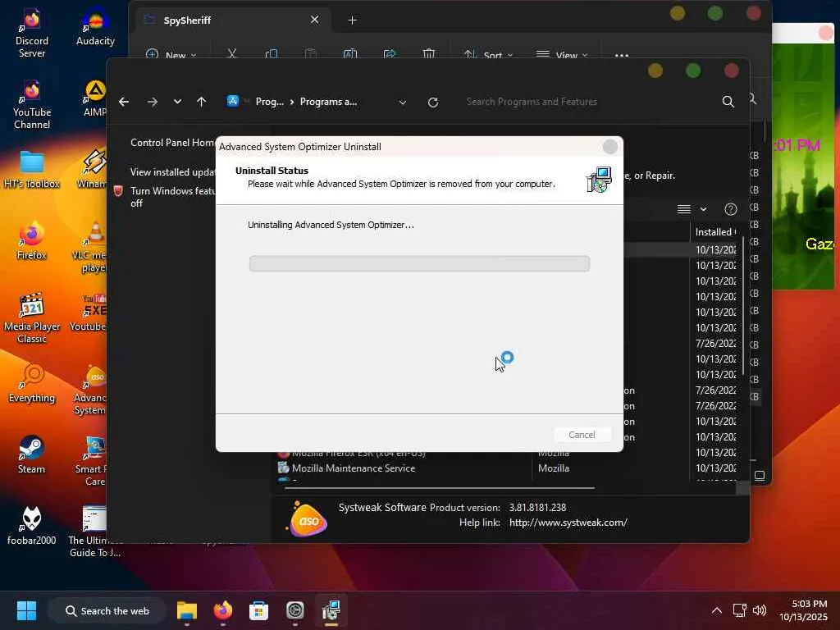
Task: Open the View dropdown in SpySheriff window
Action: (562, 55)
